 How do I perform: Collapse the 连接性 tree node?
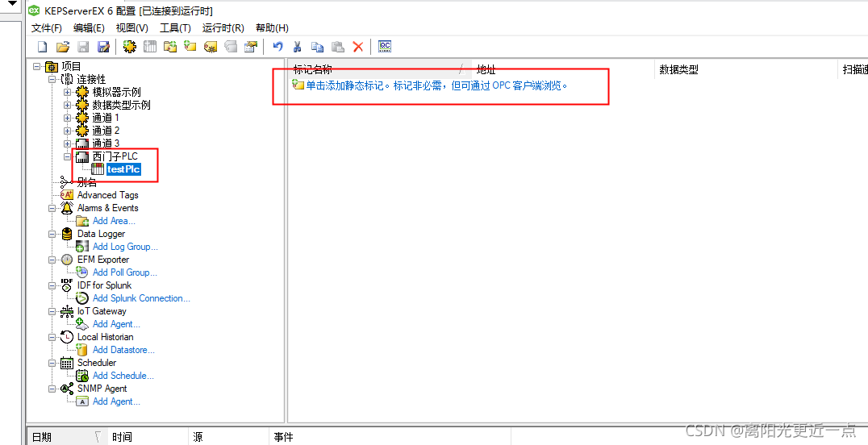52,79
